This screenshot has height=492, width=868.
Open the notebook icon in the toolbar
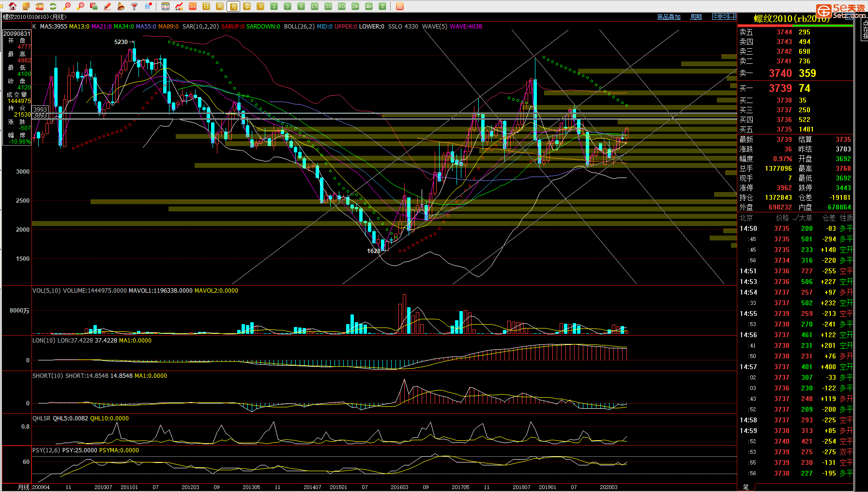click(x=26, y=6)
